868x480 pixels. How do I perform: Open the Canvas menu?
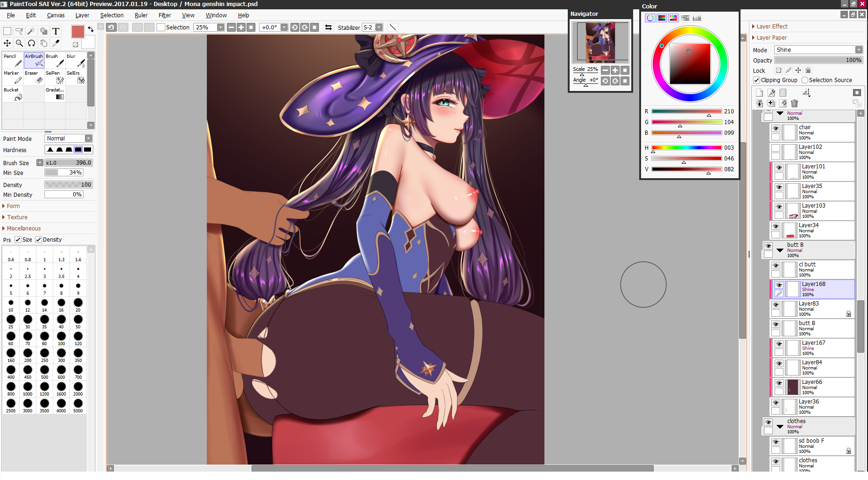[56, 15]
